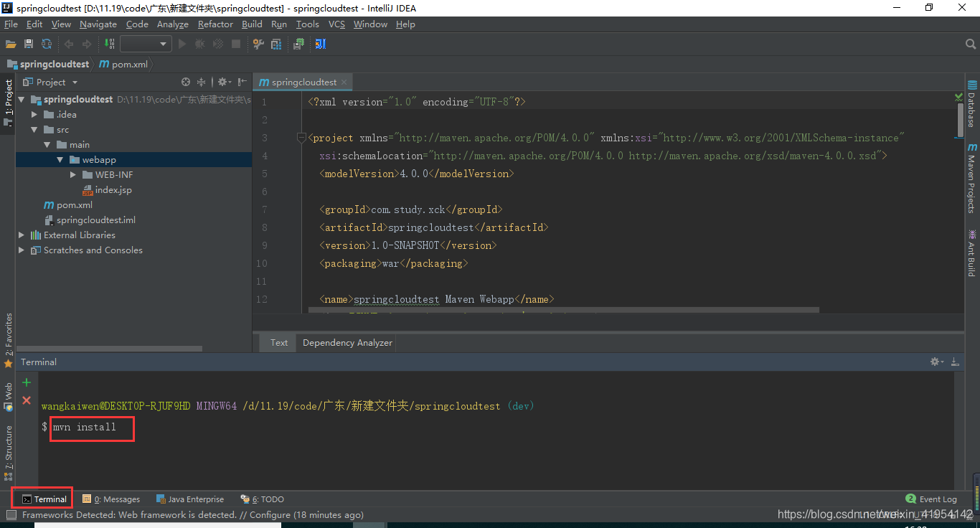
Task: Toggle the Terminal tool window button
Action: click(44, 499)
